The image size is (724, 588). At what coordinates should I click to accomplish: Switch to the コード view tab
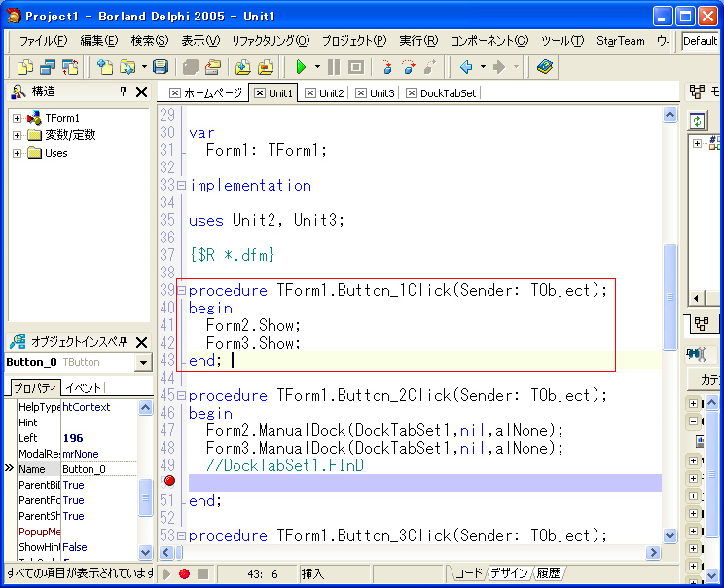tap(468, 573)
